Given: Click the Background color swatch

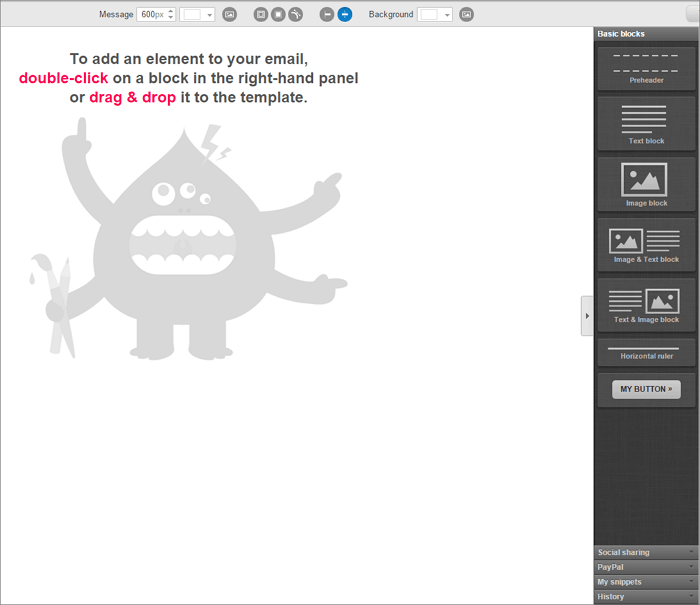Looking at the screenshot, I should click(x=429, y=15).
